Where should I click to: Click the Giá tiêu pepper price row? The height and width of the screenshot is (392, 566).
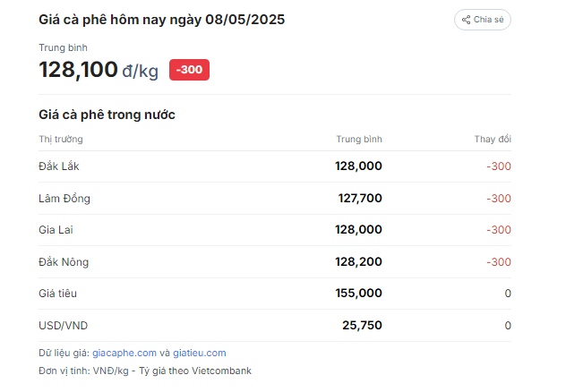coord(275,294)
